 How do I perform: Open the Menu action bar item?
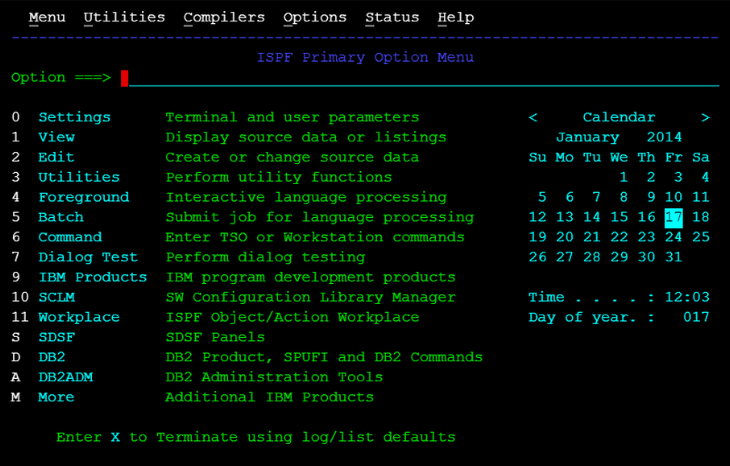pyautogui.click(x=47, y=18)
